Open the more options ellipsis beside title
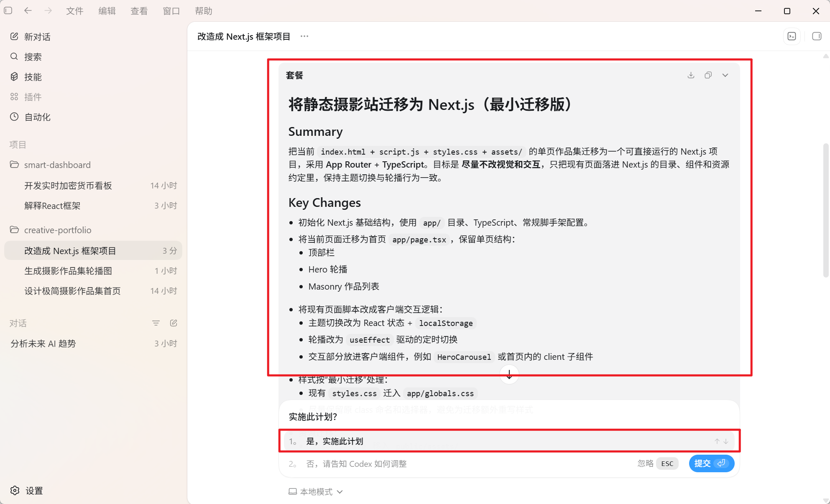Viewport: 830px width, 504px height. 304,36
